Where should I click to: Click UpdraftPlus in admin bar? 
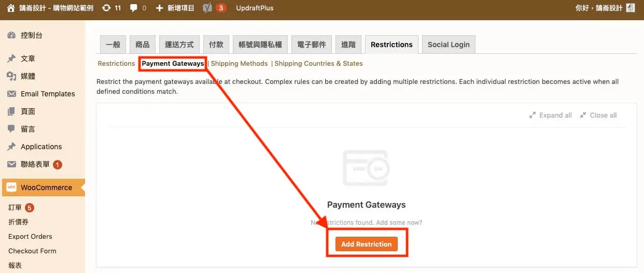[255, 8]
